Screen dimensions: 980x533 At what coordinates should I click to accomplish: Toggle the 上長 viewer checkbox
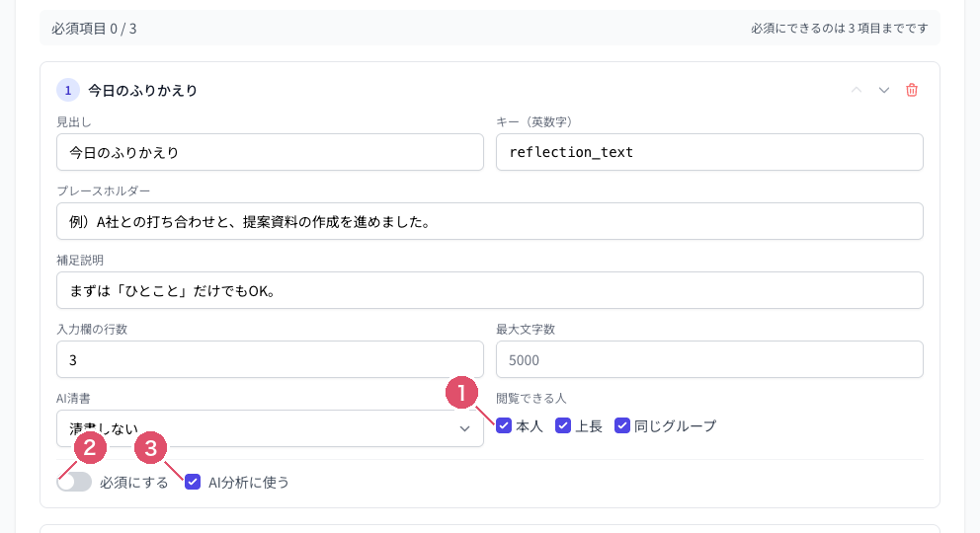(562, 425)
